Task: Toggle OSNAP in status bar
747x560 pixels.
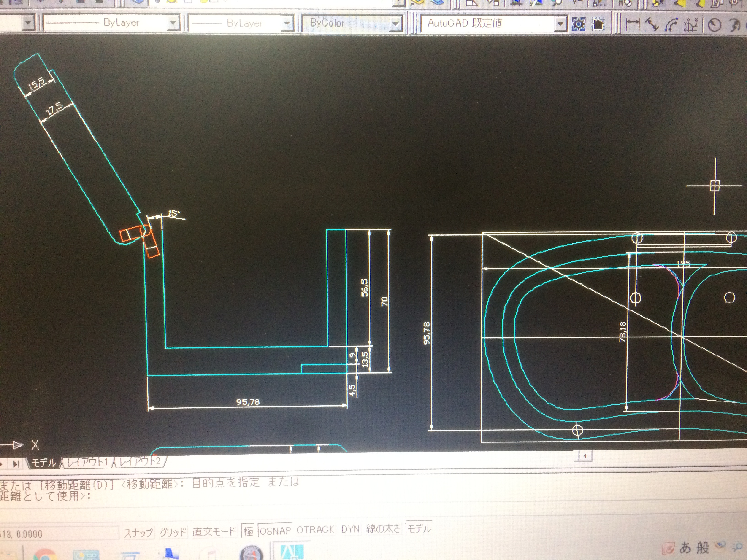Action: [275, 531]
